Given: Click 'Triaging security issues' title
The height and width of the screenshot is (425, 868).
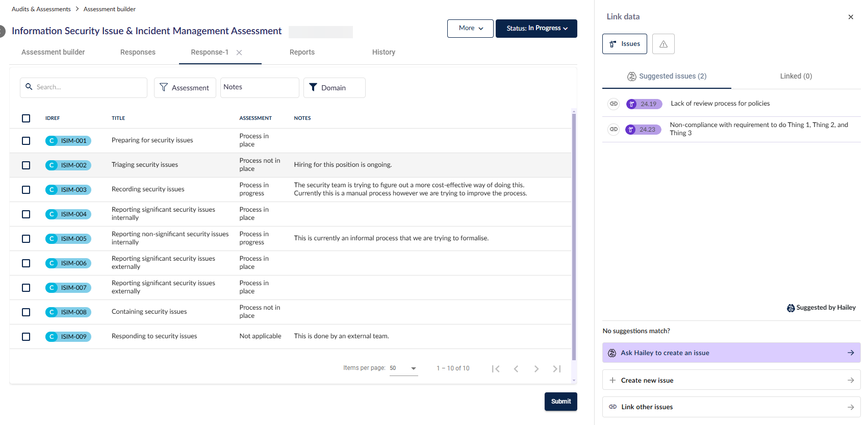Looking at the screenshot, I should (x=145, y=165).
